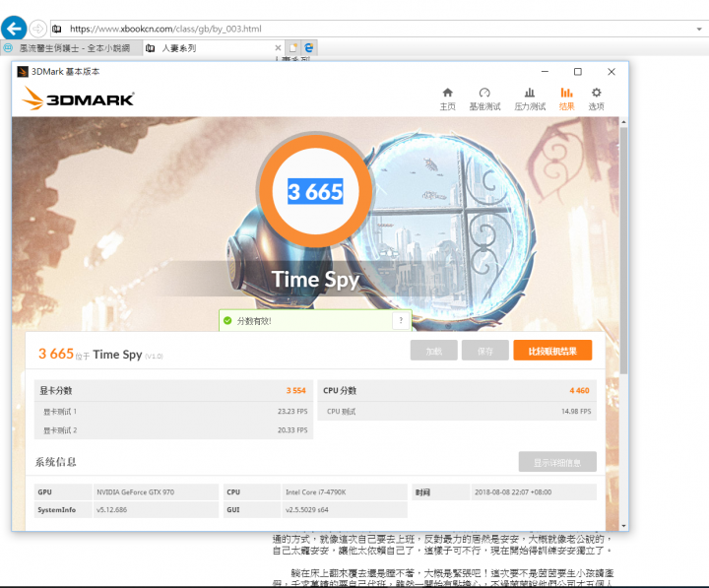Click the browser forward arrow button

tap(38, 29)
